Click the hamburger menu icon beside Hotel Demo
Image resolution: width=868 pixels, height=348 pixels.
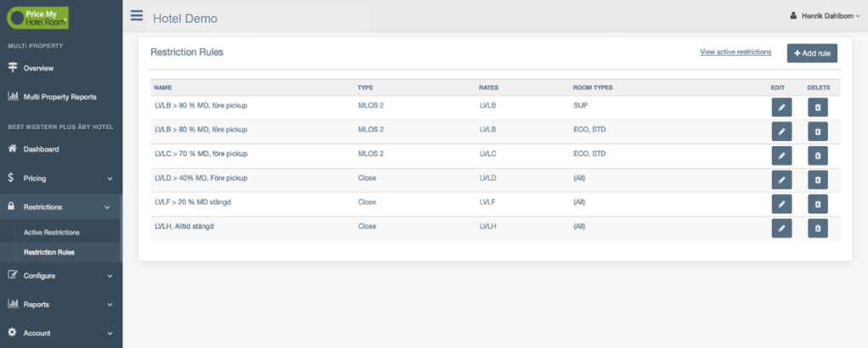click(137, 15)
